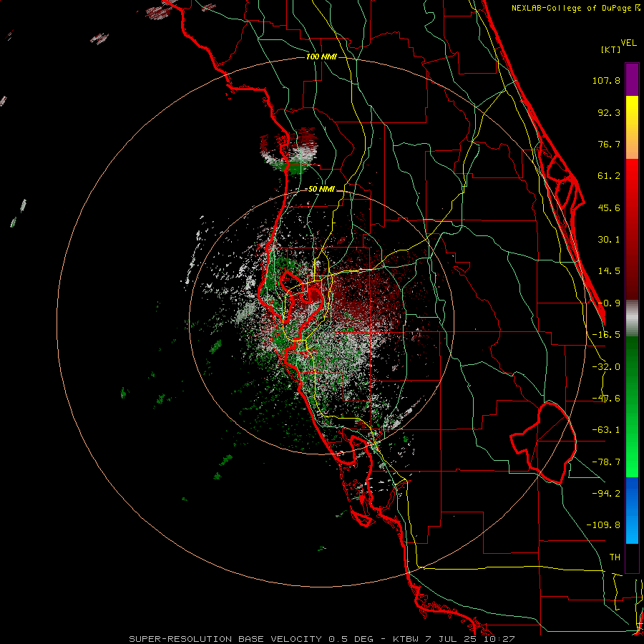Click the 7 JUL 25 date in the caption
The image size is (644, 644).
point(451,639)
